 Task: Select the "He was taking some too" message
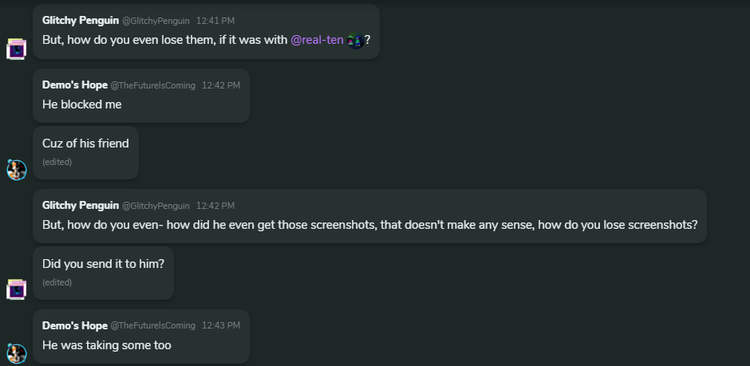[x=141, y=336]
